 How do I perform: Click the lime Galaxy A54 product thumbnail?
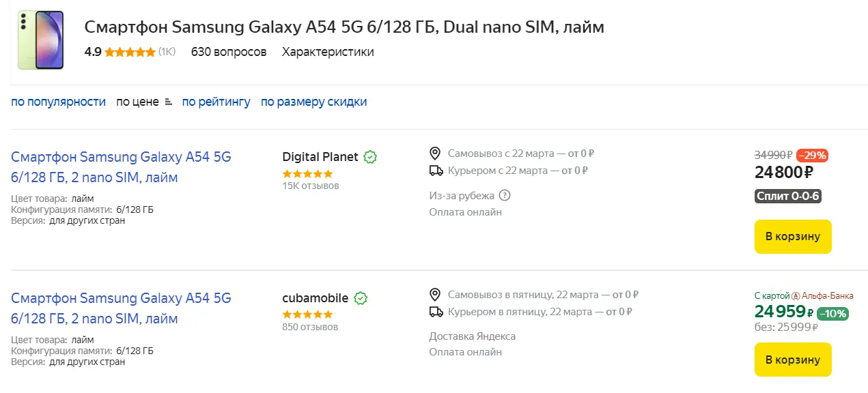[x=41, y=40]
